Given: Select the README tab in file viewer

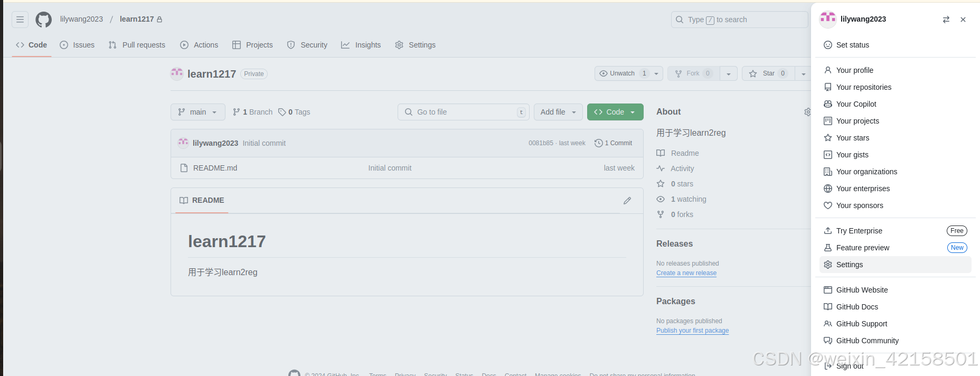Looking at the screenshot, I should pyautogui.click(x=202, y=200).
